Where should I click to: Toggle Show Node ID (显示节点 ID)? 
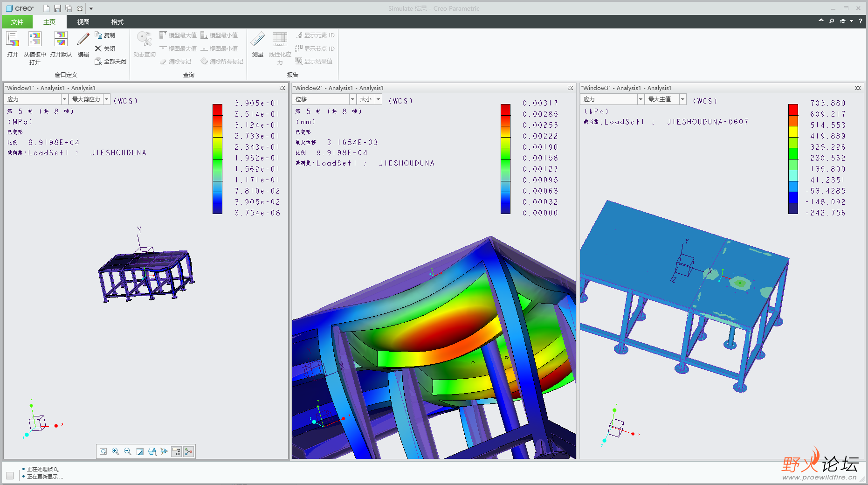click(315, 48)
